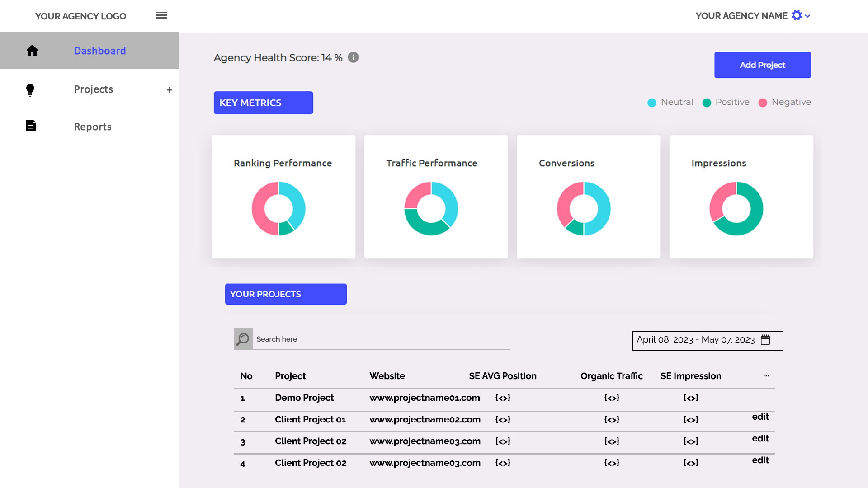Click the Impressions donut chart
Image resolution: width=868 pixels, height=488 pixels.
coord(736,208)
